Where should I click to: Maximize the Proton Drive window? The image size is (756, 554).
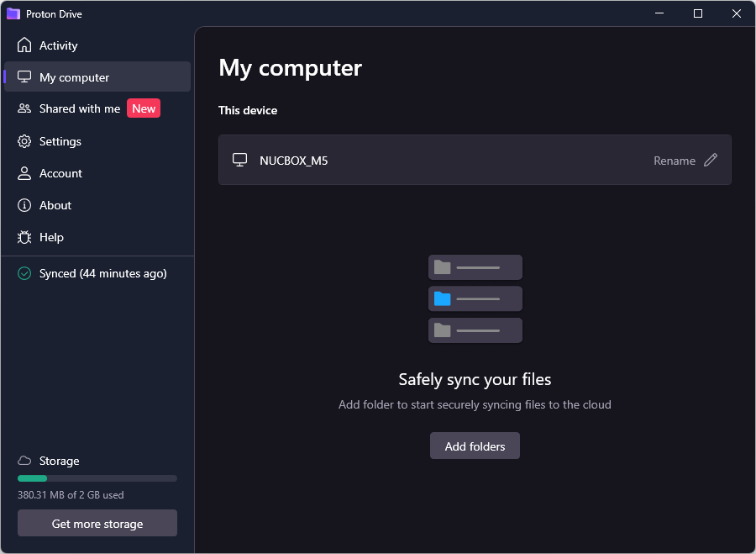pos(698,13)
